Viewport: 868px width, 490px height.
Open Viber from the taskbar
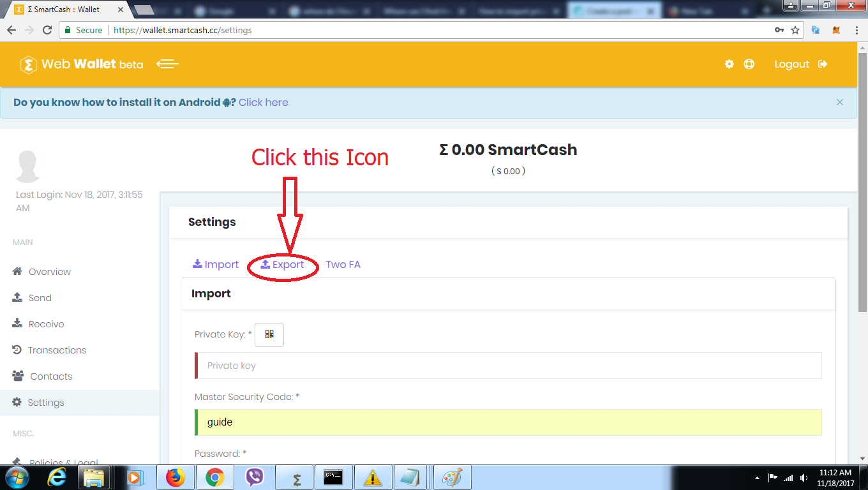255,477
